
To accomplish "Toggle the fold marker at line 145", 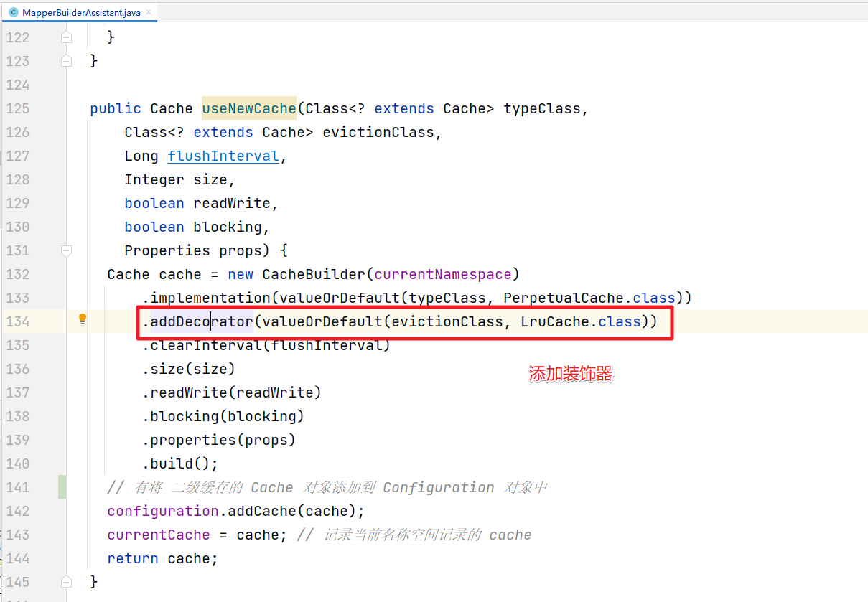I will pos(66,582).
